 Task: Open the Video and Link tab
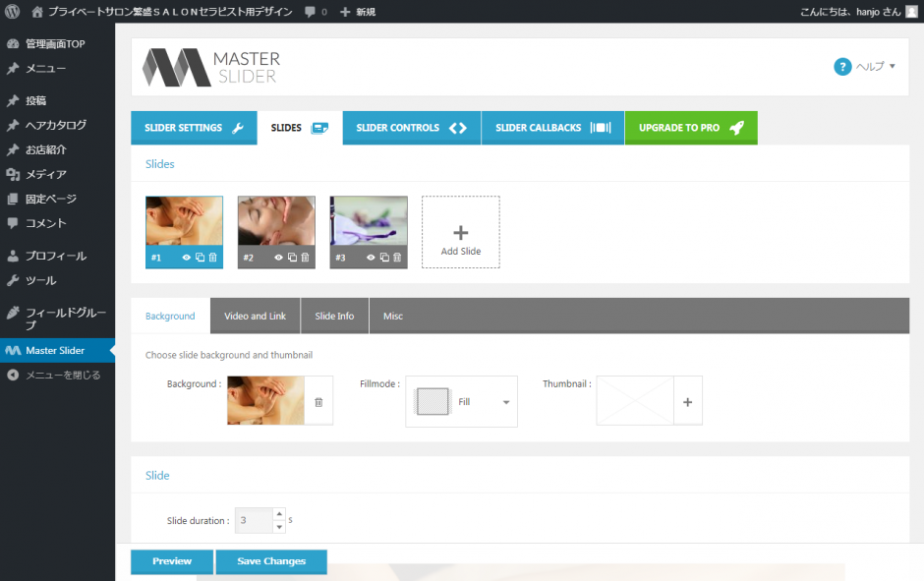coord(255,316)
